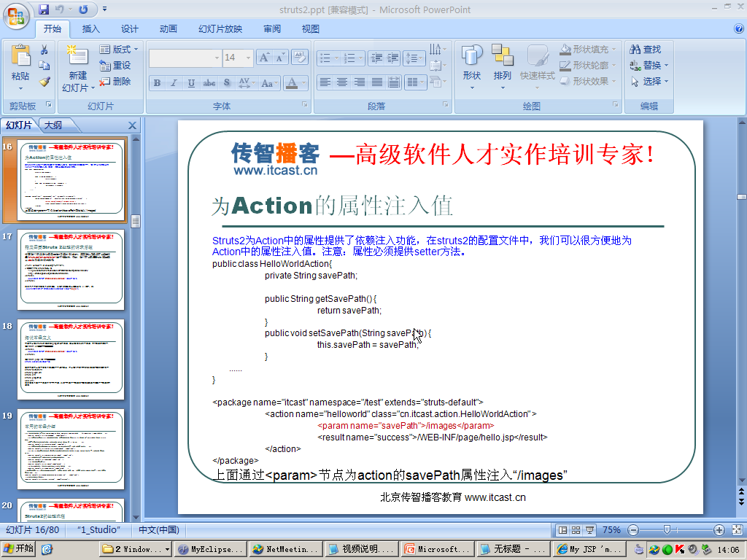Image resolution: width=747 pixels, height=560 pixels.
Task: Open the Animations (动画) ribbon tab
Action: (169, 29)
